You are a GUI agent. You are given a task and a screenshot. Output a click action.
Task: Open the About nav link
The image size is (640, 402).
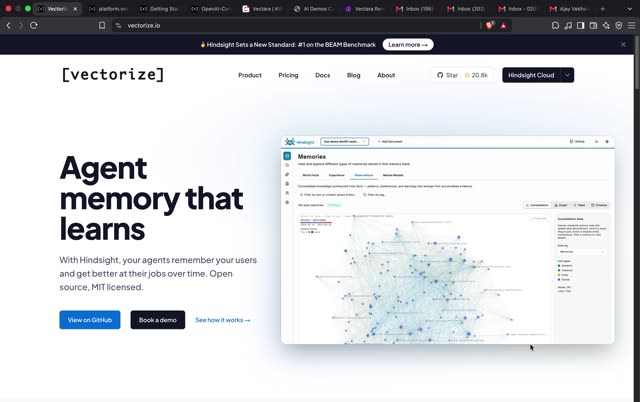click(386, 75)
